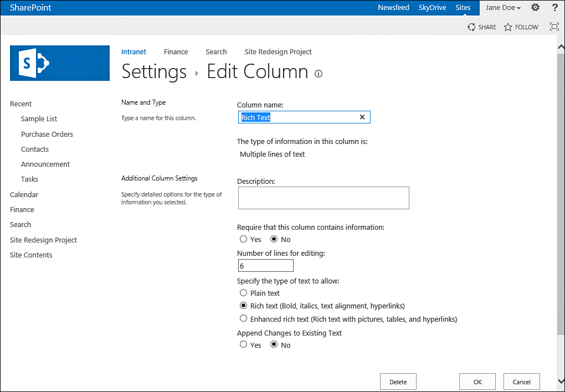This screenshot has width=565, height=392.
Task: Select No for require column information
Action: [x=274, y=239]
